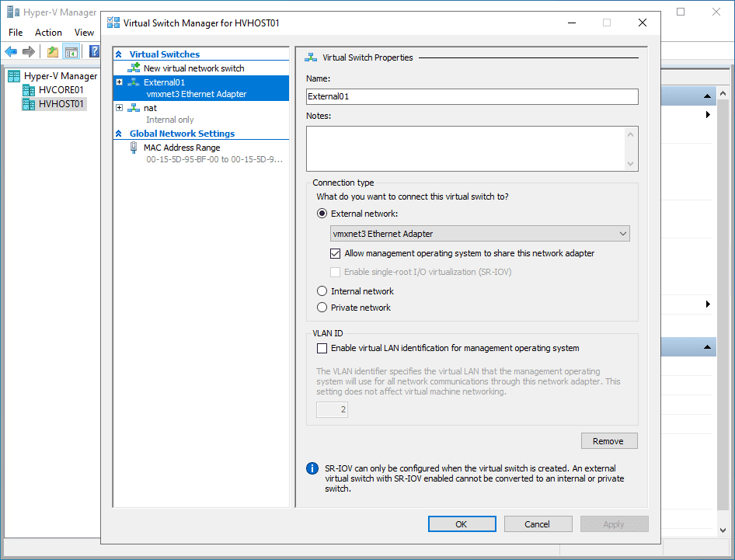Click 'Internal only' text under nat

(169, 120)
